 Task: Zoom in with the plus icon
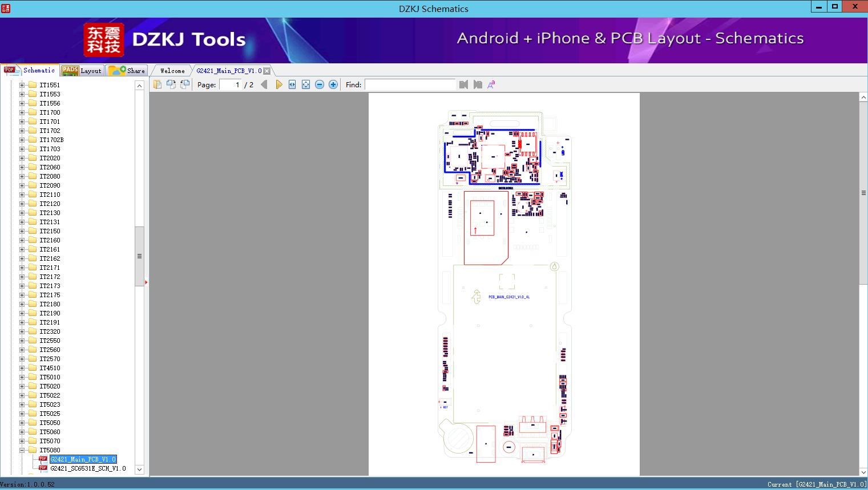coord(333,84)
